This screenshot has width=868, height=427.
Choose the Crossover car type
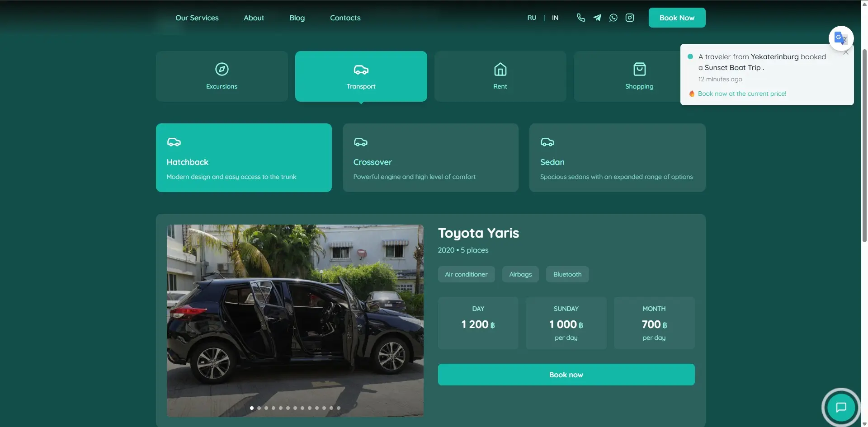click(x=430, y=158)
